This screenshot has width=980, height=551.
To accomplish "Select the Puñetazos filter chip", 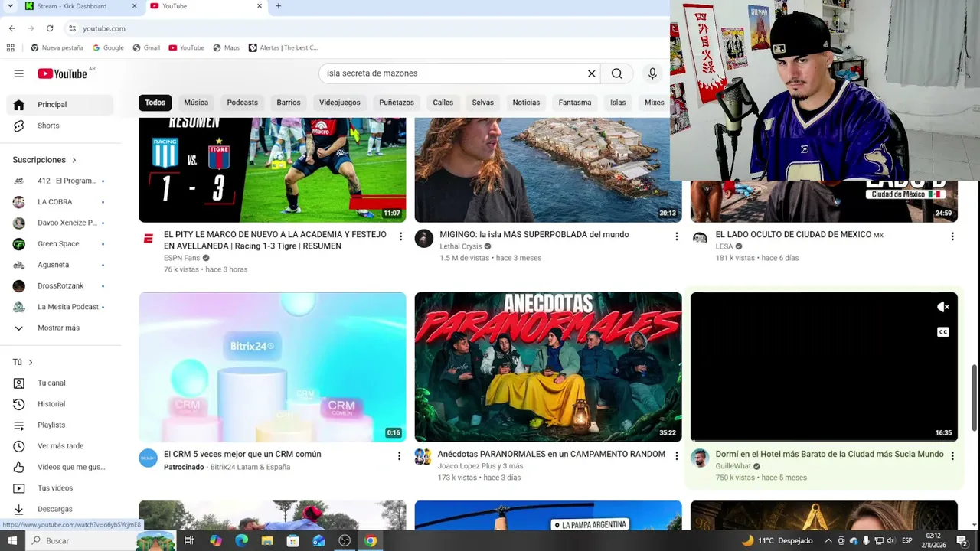I will [397, 103].
